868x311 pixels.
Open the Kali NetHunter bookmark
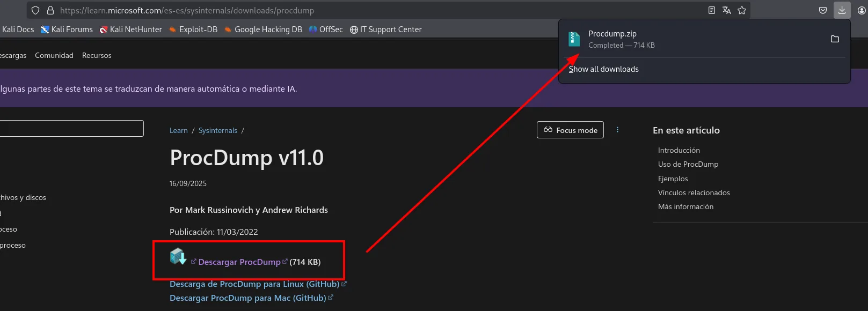pos(130,29)
